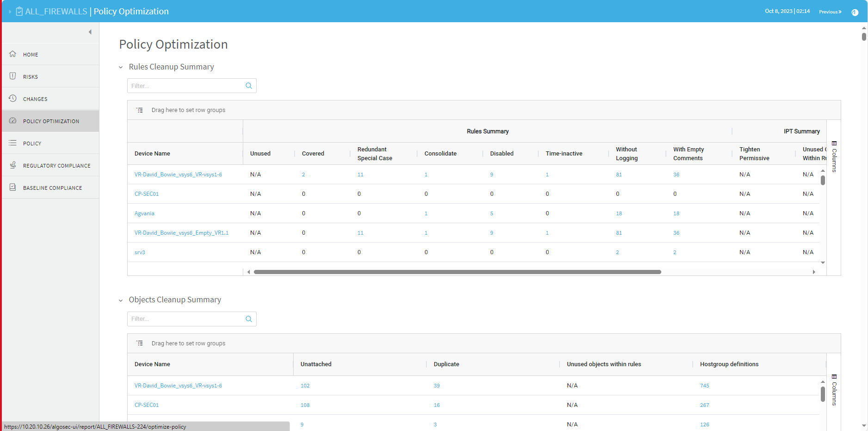The width and height of the screenshot is (868, 431).
Task: Collapse the left navigation sidebar
Action: (x=90, y=32)
